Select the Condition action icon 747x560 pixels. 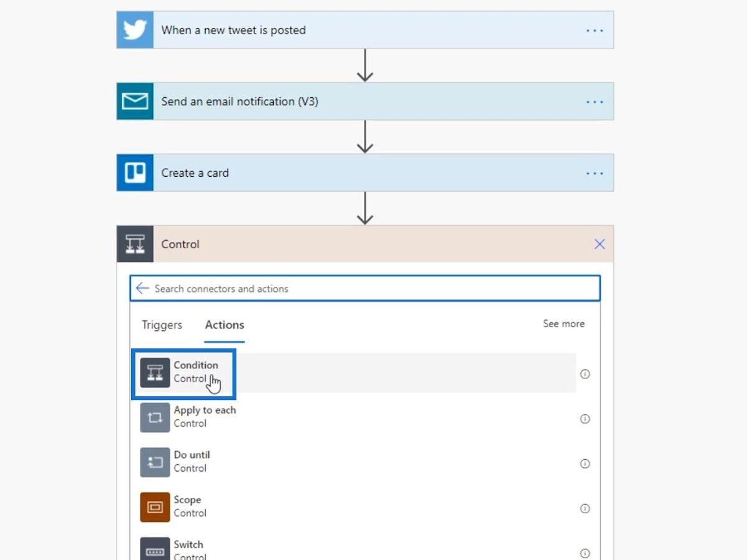tap(155, 373)
